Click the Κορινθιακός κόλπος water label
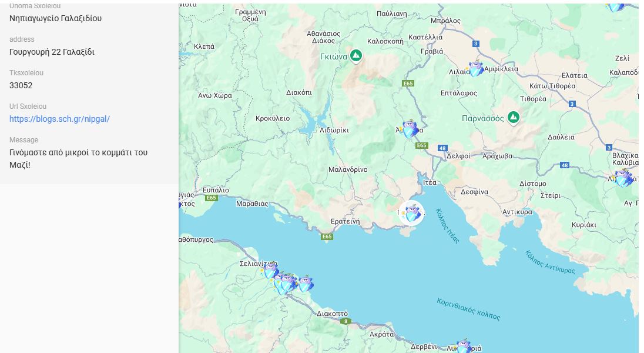644x353 pixels. click(x=468, y=309)
